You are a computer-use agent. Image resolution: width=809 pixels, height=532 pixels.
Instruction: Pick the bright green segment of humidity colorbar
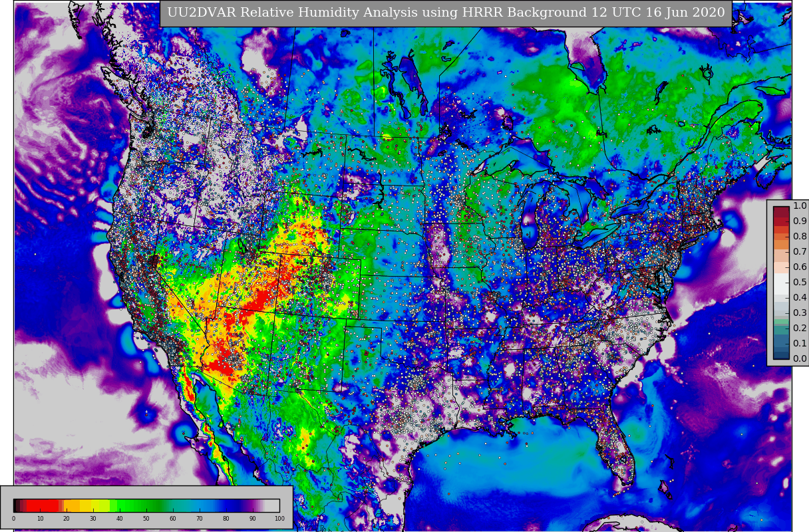coord(122,505)
